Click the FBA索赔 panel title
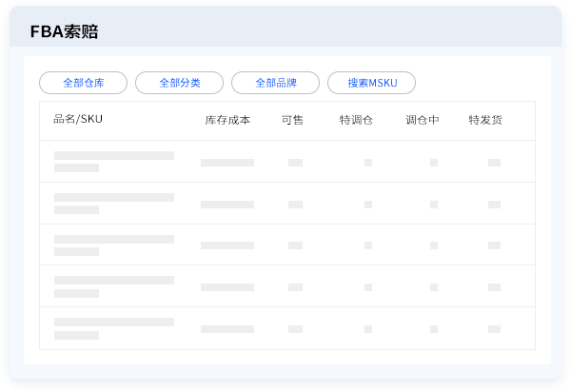This screenshot has width=571, height=392. (65, 31)
